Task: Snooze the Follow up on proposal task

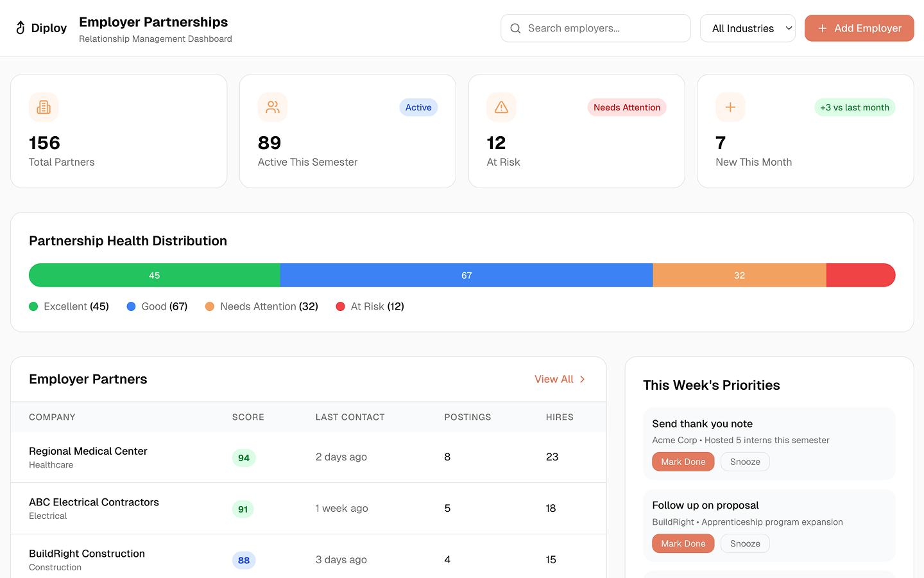Action: click(x=745, y=543)
